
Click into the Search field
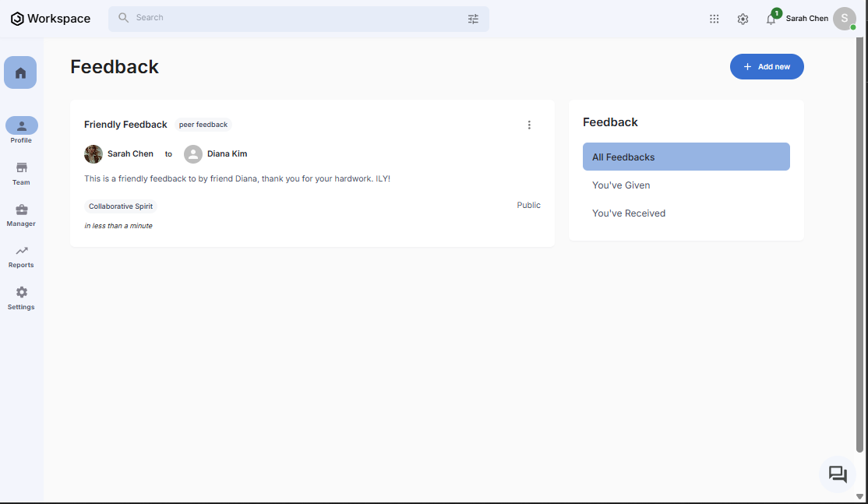(x=296, y=18)
